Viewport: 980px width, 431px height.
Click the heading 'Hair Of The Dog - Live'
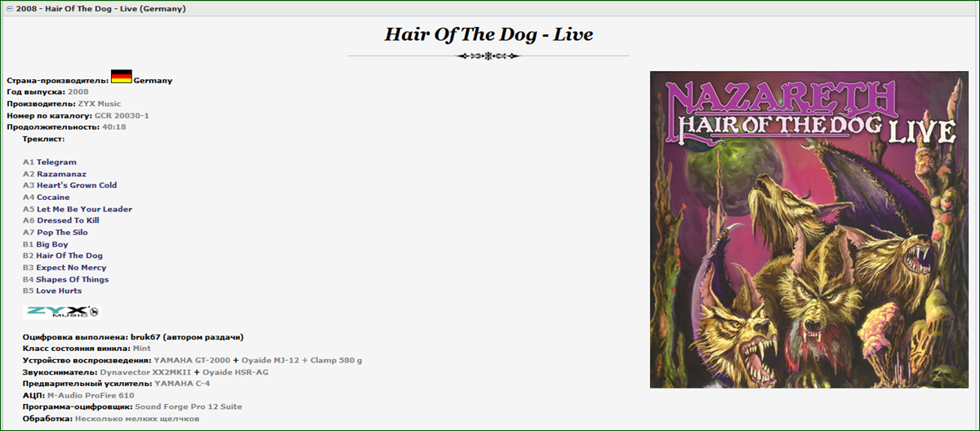488,34
